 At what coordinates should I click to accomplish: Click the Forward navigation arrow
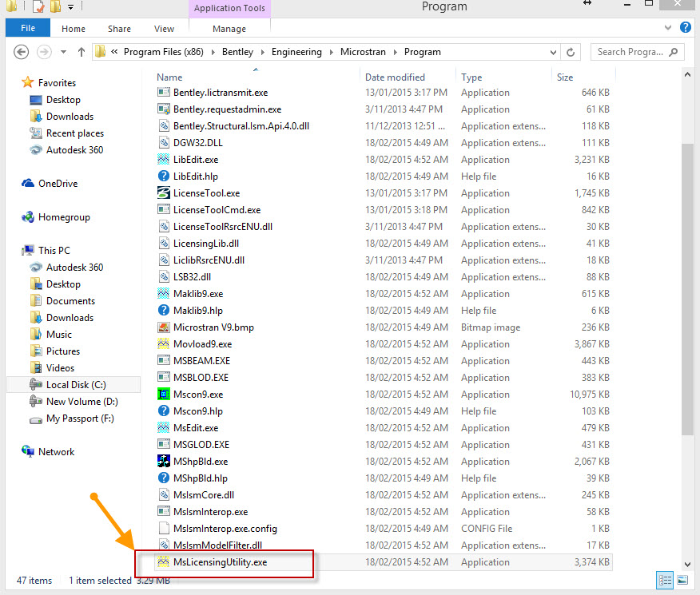tap(44, 52)
